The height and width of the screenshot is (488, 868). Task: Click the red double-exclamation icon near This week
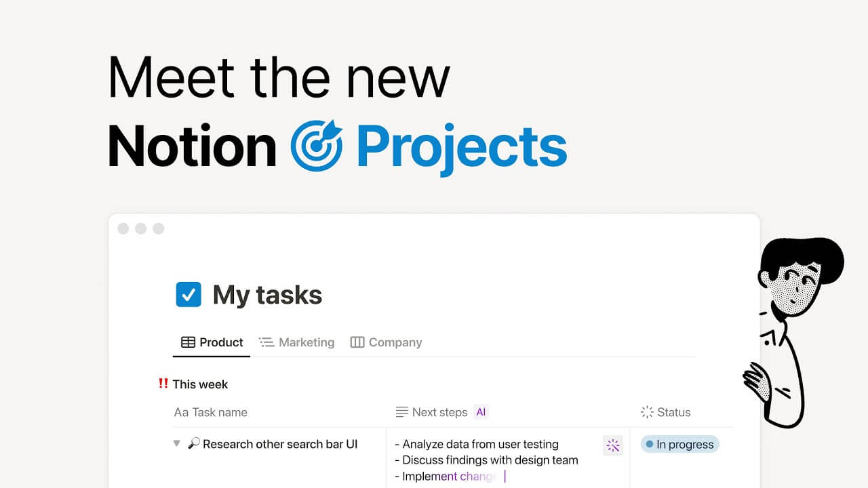(163, 384)
